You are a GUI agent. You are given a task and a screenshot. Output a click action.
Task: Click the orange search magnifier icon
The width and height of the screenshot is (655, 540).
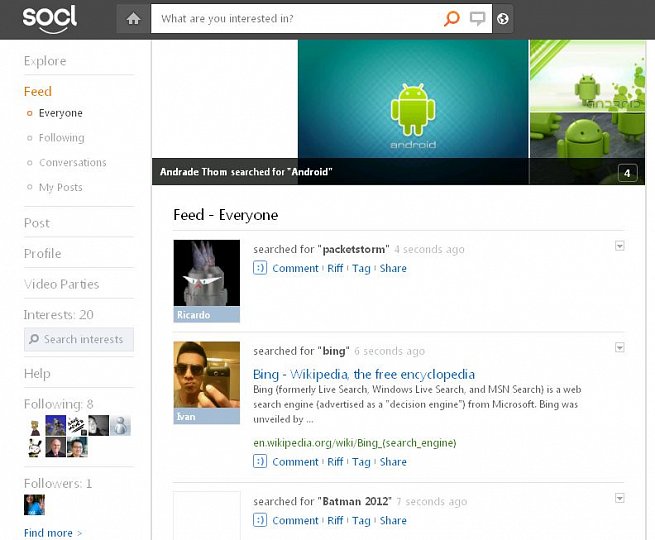point(451,18)
